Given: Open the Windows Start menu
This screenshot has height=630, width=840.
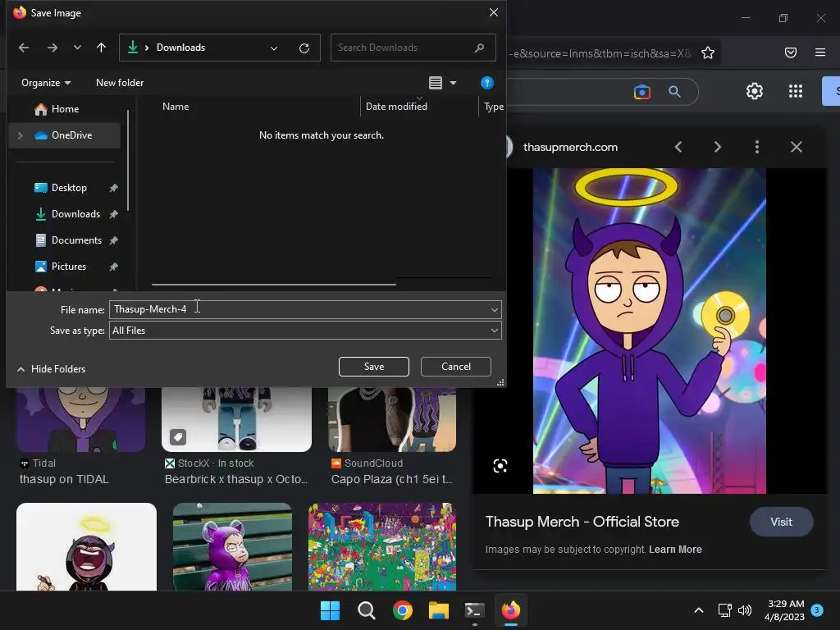Looking at the screenshot, I should (x=330, y=610).
